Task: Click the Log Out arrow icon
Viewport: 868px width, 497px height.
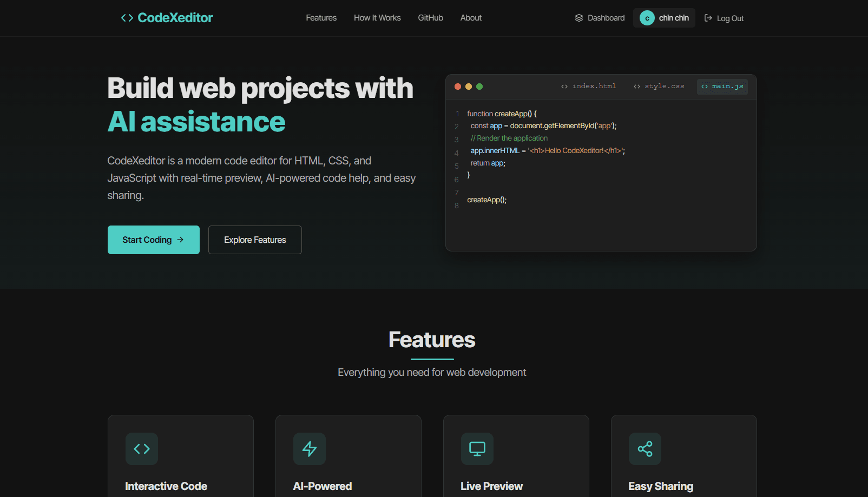Action: (x=708, y=18)
